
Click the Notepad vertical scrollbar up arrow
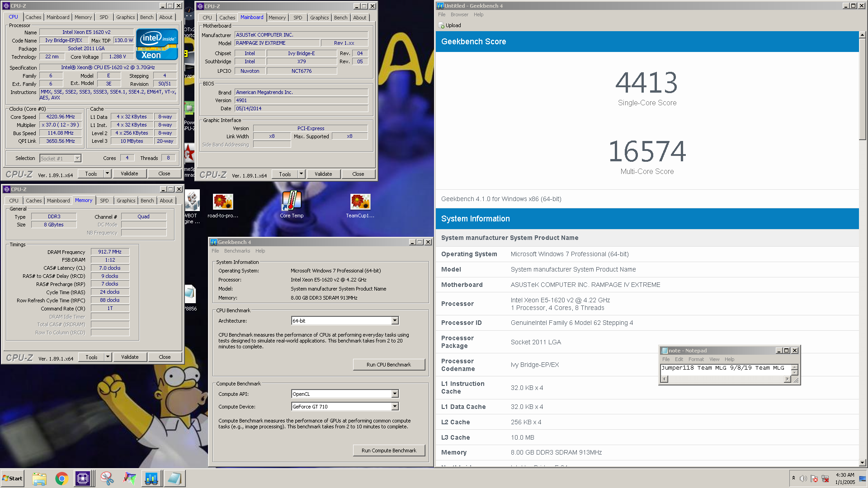pos(794,367)
